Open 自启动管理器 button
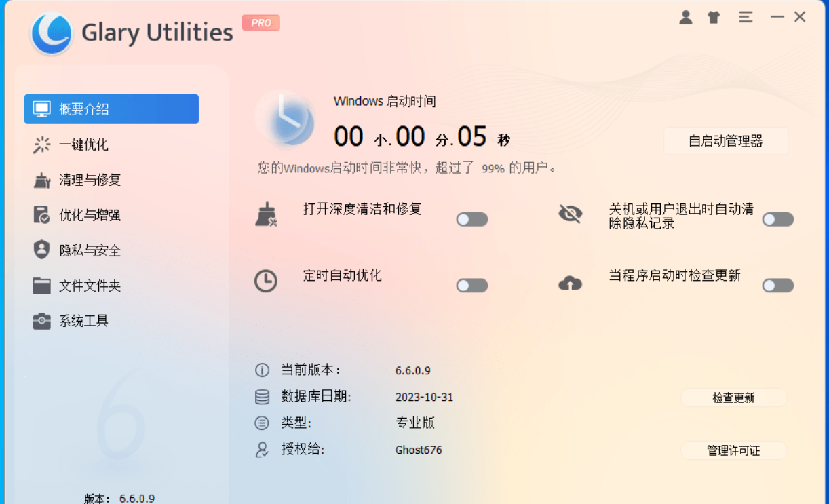829x504 pixels. pyautogui.click(x=726, y=141)
